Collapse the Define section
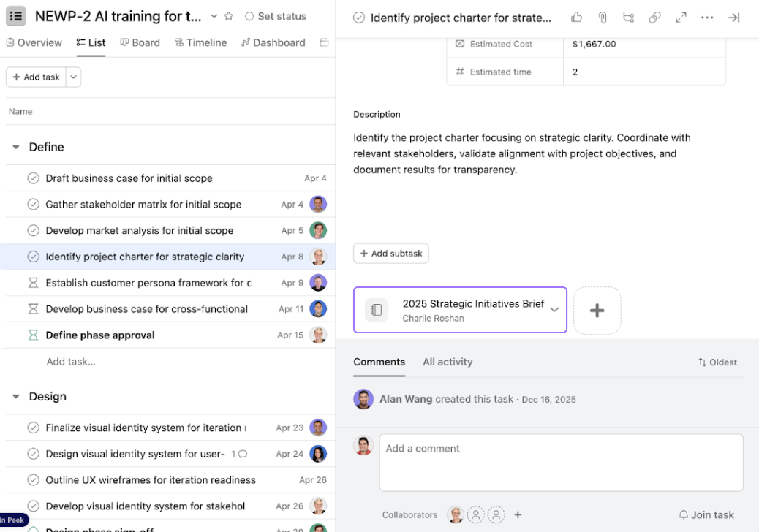 pos(15,147)
